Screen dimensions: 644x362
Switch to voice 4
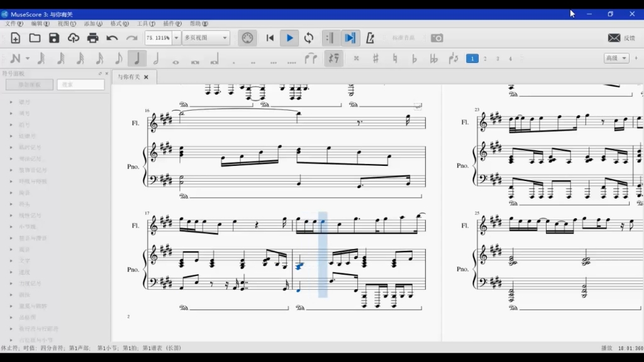click(x=511, y=58)
